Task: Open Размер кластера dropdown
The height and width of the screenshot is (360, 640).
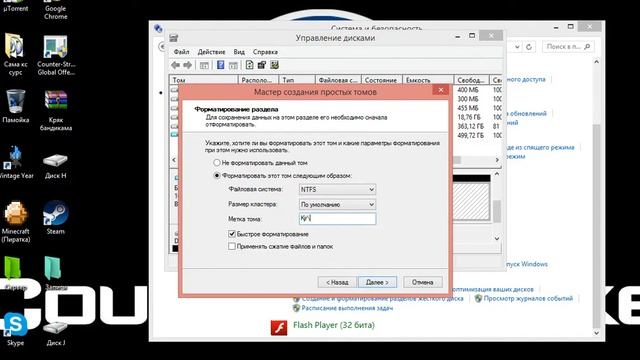Action: [337, 204]
